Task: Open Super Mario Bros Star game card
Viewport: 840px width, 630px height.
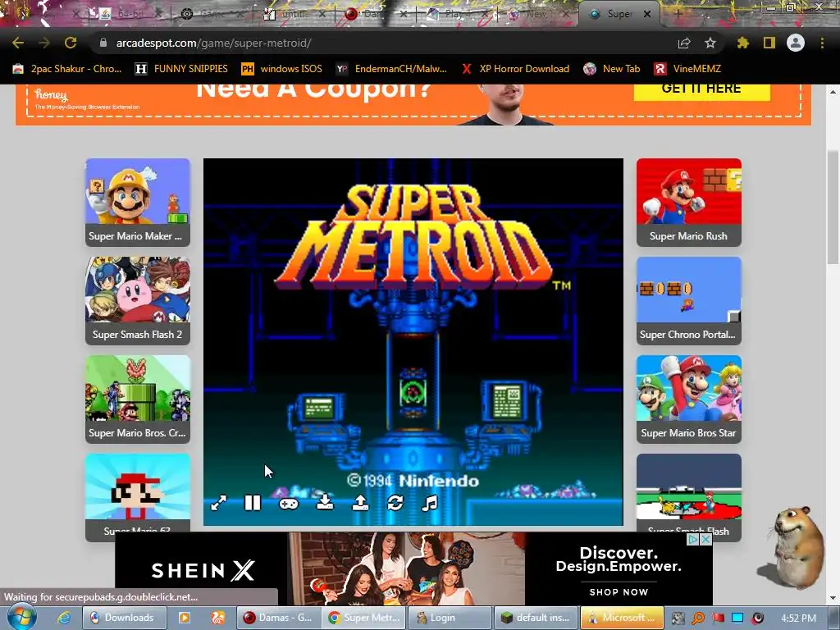Action: click(x=689, y=399)
